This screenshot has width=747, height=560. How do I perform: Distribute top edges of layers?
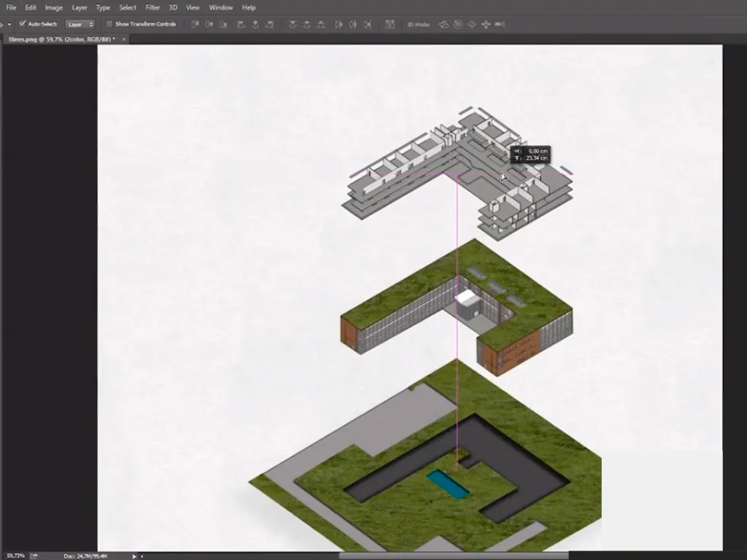coord(293,24)
